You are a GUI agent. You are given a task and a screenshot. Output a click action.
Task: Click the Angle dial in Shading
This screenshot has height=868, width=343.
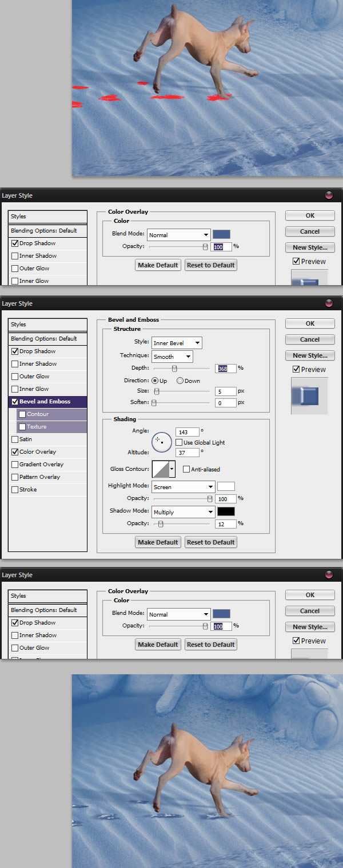coord(161,441)
